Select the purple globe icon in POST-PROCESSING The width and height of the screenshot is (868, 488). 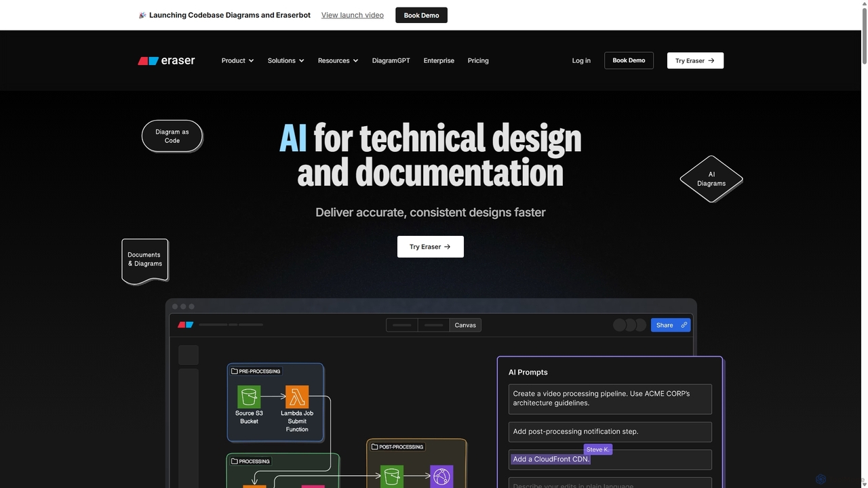click(x=441, y=476)
